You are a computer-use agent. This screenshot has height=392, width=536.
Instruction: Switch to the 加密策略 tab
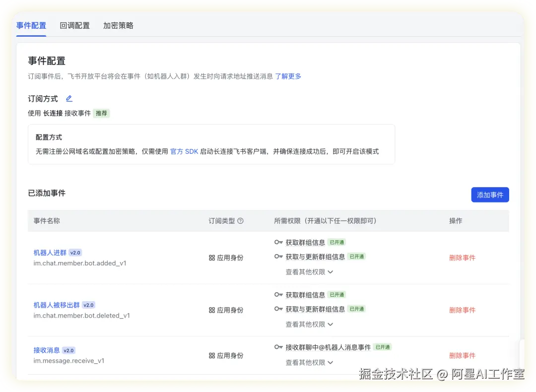coord(118,25)
